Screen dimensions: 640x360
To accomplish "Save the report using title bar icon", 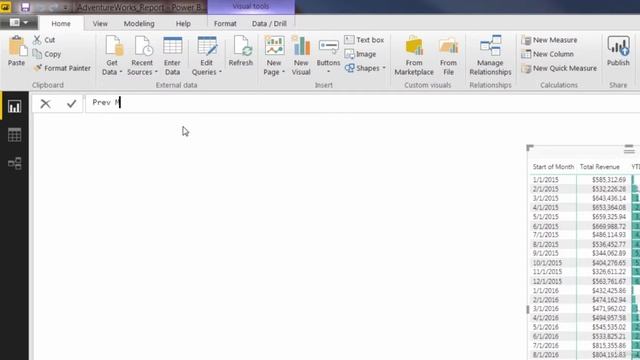I will coord(25,7).
